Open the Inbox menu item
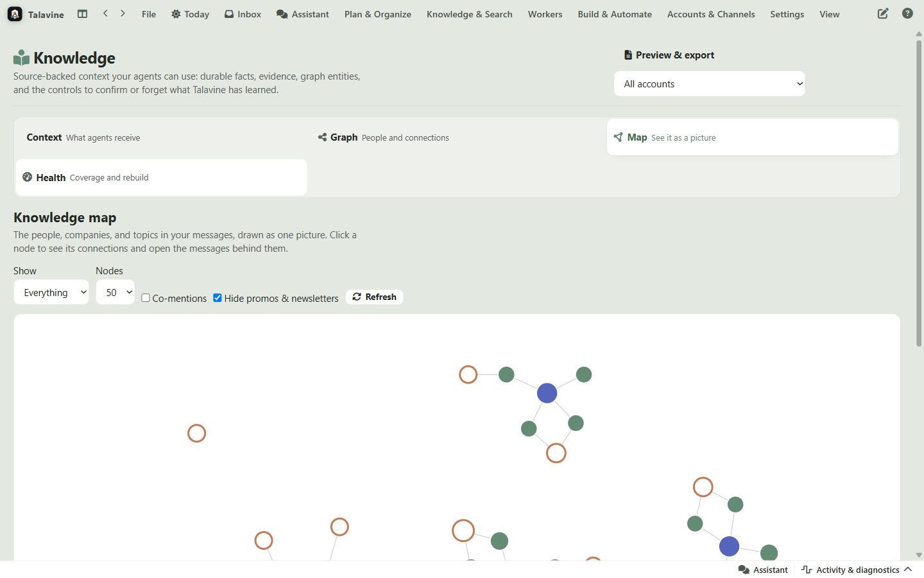 [243, 14]
